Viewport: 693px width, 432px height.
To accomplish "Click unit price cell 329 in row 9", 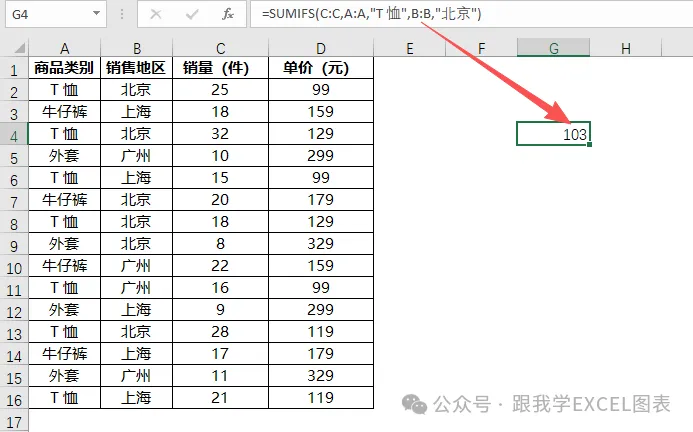I will coord(321,244).
